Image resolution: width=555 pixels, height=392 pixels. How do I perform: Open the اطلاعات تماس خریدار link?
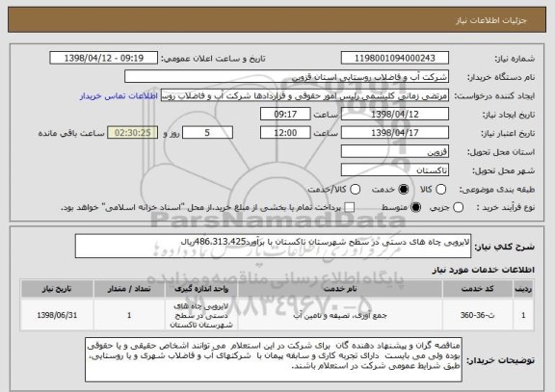[119, 96]
